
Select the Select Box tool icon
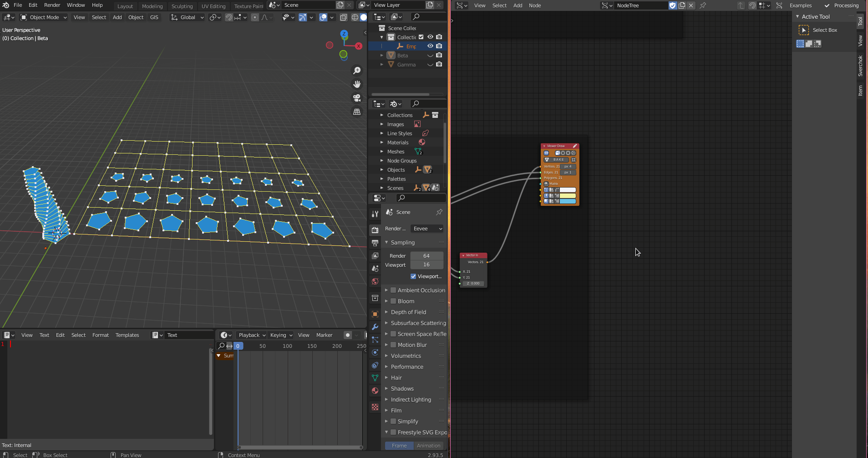pos(804,30)
